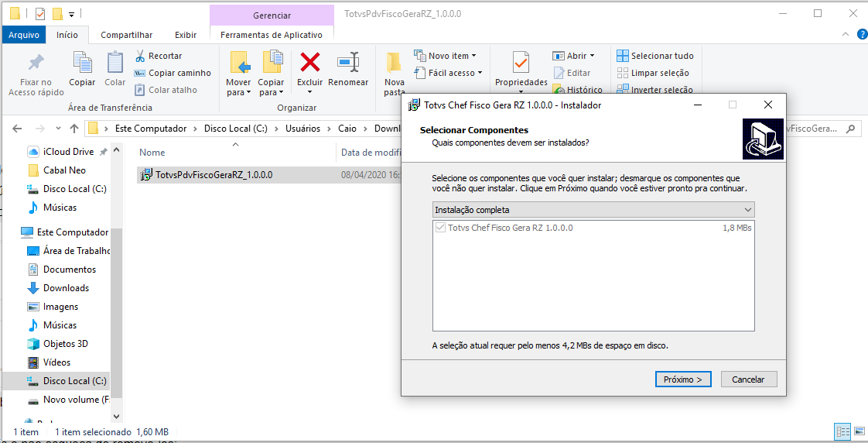
Task: Click sidebar scrollbar up arrow
Action: (x=116, y=149)
